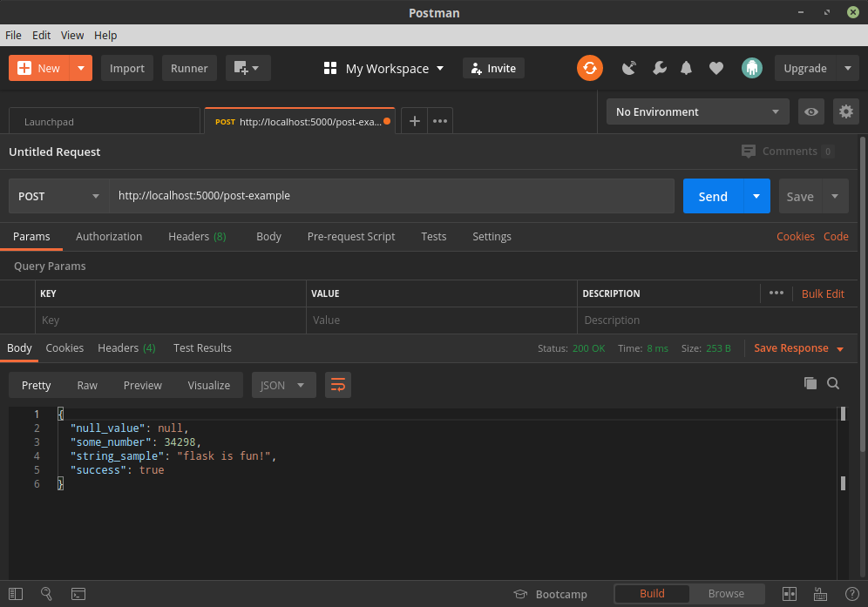
Task: Open the Runner button
Action: 189,68
